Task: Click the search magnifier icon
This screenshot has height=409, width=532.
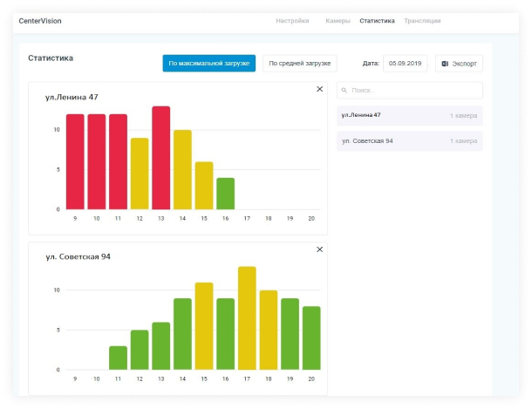Action: (x=344, y=90)
